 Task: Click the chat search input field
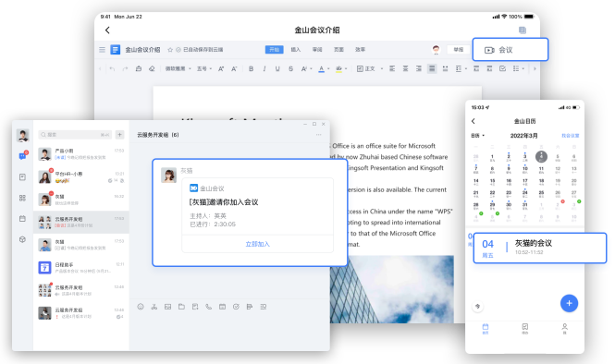[x=75, y=134]
